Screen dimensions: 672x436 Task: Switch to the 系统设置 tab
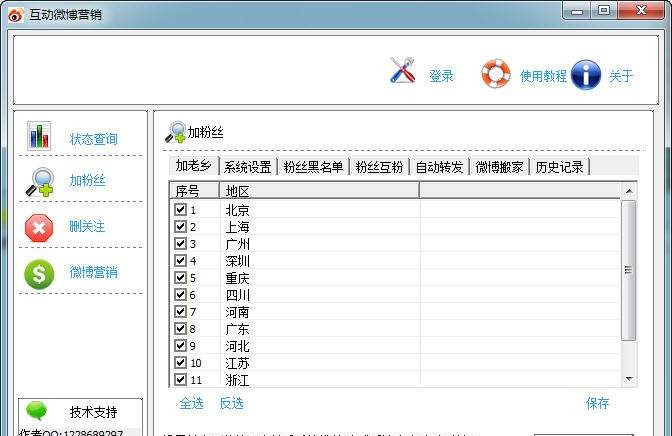(x=248, y=167)
